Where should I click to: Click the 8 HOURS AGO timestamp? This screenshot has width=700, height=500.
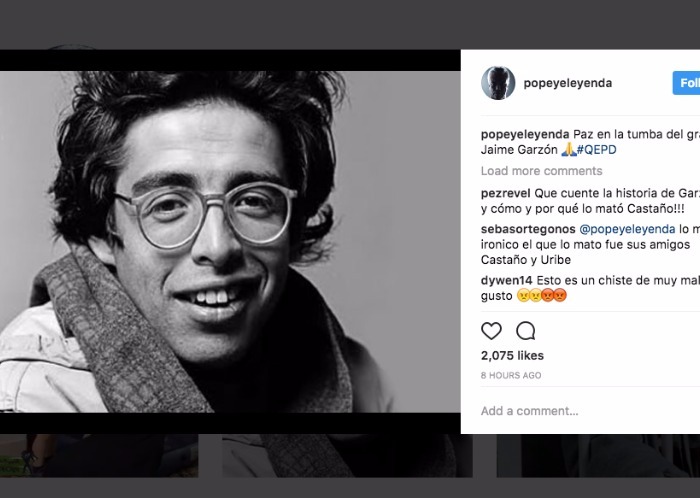(x=511, y=375)
